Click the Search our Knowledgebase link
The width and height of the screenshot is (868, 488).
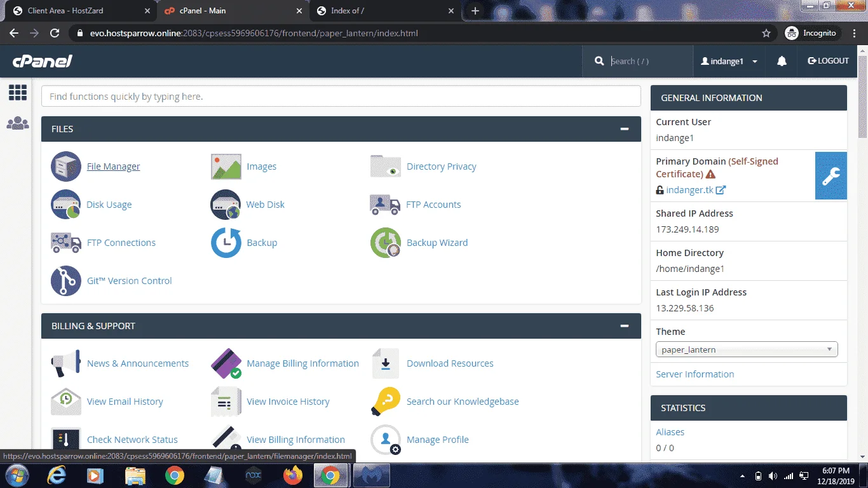coord(463,402)
